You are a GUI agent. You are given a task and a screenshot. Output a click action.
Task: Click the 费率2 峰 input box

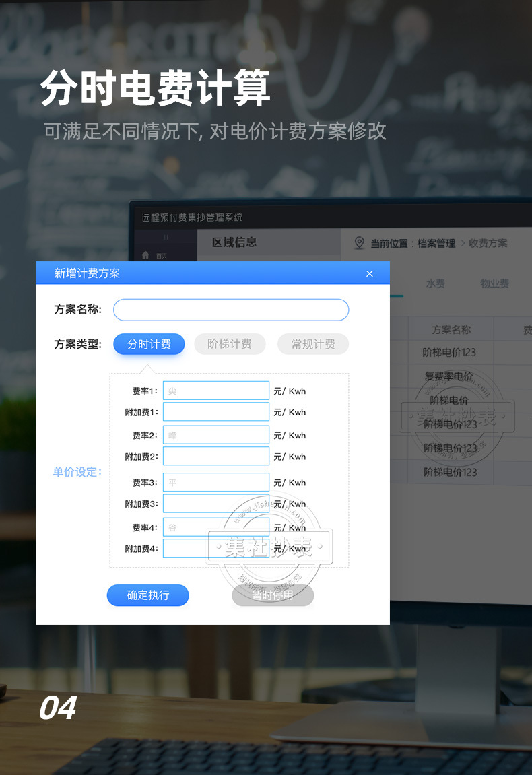tap(216, 435)
